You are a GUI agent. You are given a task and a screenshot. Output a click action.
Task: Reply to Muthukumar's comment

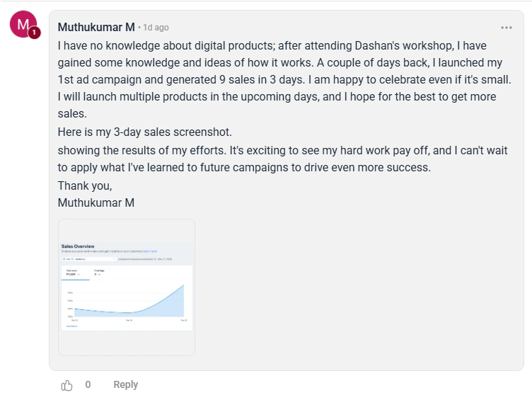point(125,384)
